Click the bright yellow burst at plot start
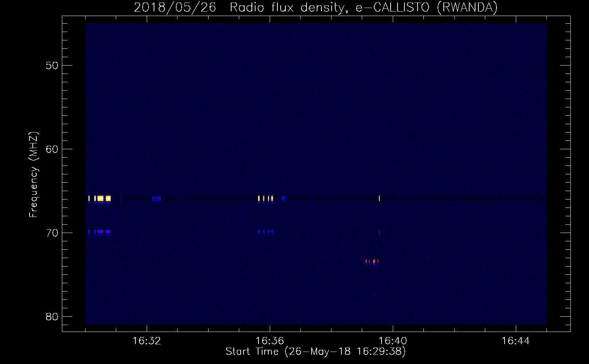 [x=100, y=198]
